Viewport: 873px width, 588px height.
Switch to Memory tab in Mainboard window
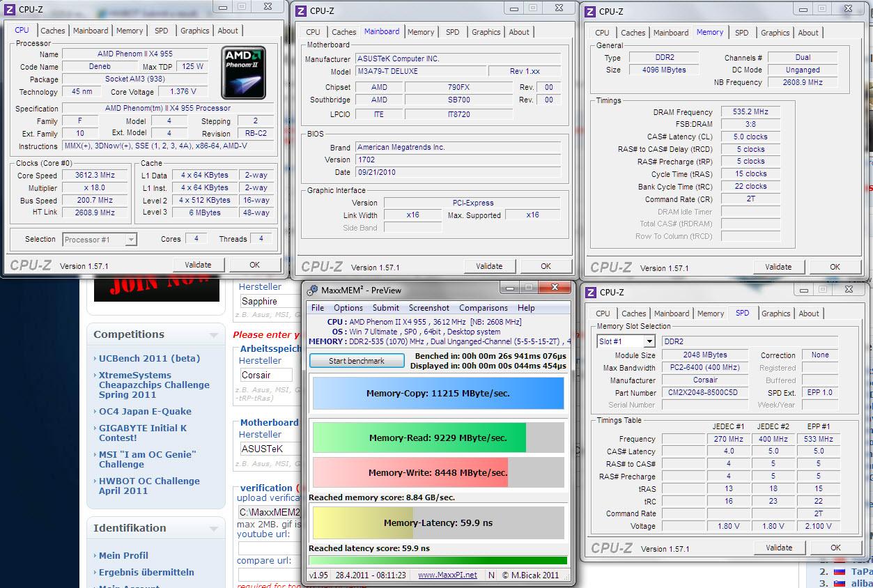click(x=421, y=32)
